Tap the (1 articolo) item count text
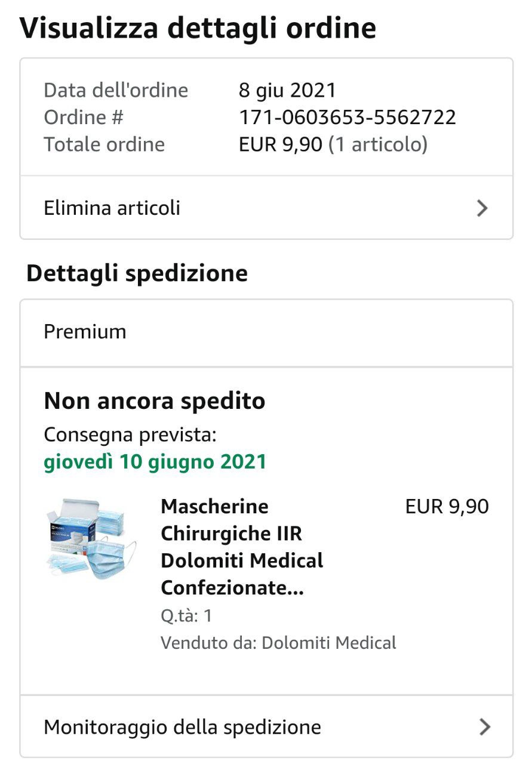 (378, 144)
